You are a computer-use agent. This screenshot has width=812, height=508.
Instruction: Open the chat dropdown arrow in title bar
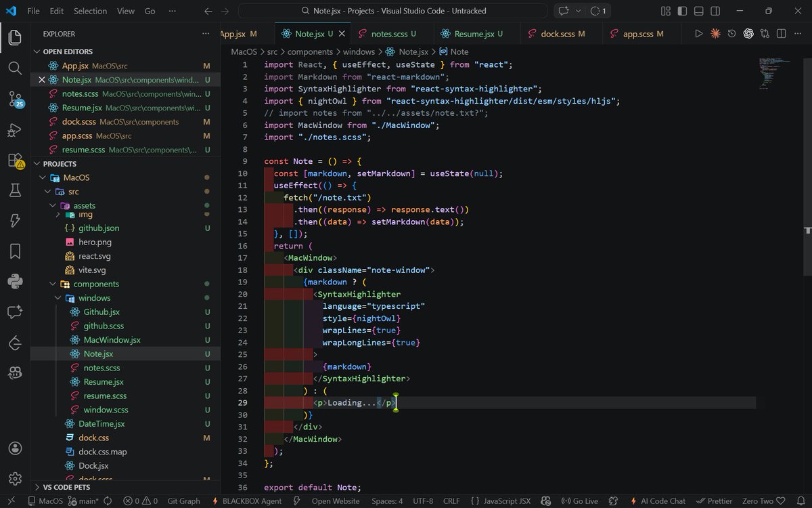pyautogui.click(x=577, y=11)
